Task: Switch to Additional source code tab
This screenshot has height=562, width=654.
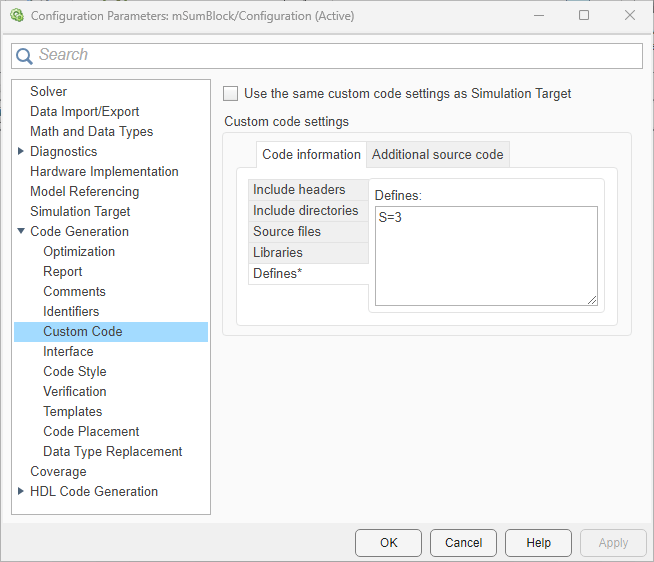Action: [437, 154]
